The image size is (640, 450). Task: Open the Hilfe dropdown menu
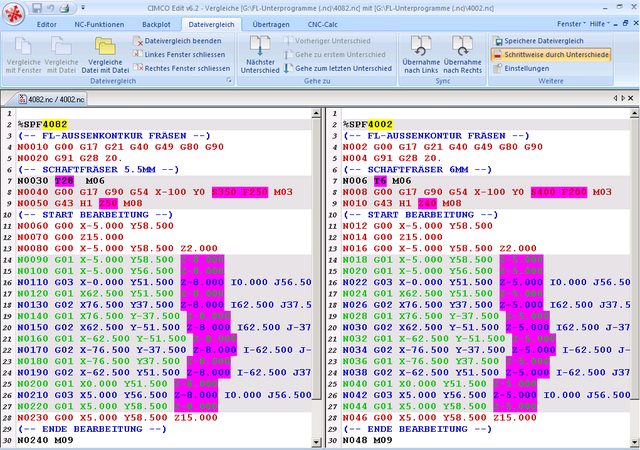[600, 24]
